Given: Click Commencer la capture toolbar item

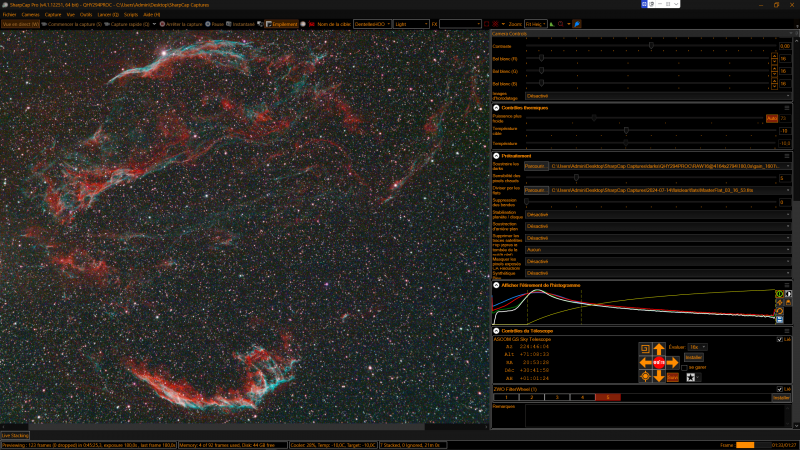Looking at the screenshot, I should (71, 24).
